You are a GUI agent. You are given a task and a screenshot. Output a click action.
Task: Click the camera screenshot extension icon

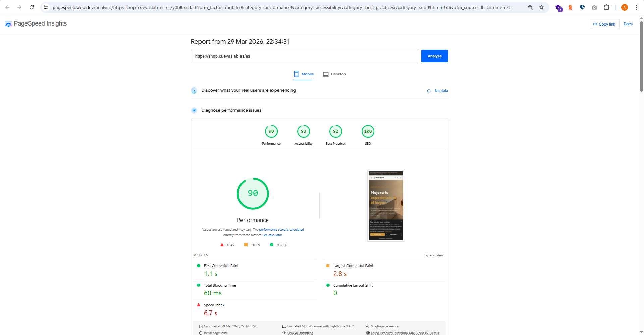pos(594,7)
